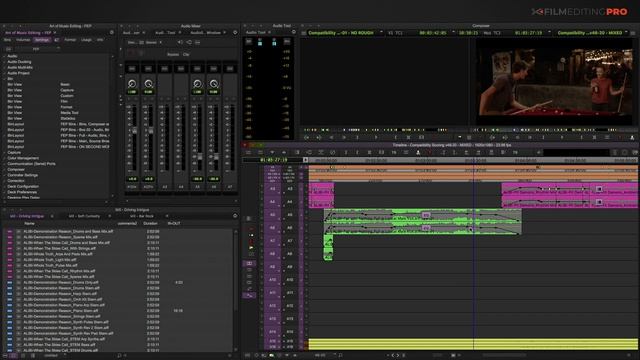The height and width of the screenshot is (360, 640).
Task: Toggle the A5 record track selector
Action: [x=290, y=215]
